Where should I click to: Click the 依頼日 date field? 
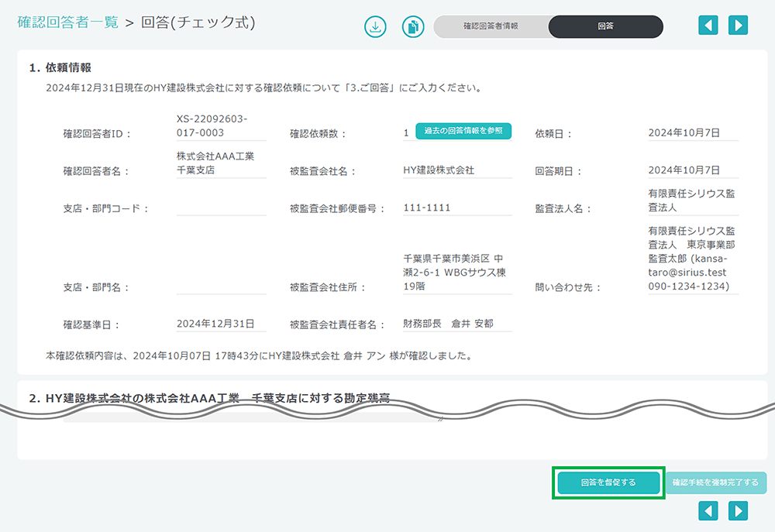tap(693, 132)
